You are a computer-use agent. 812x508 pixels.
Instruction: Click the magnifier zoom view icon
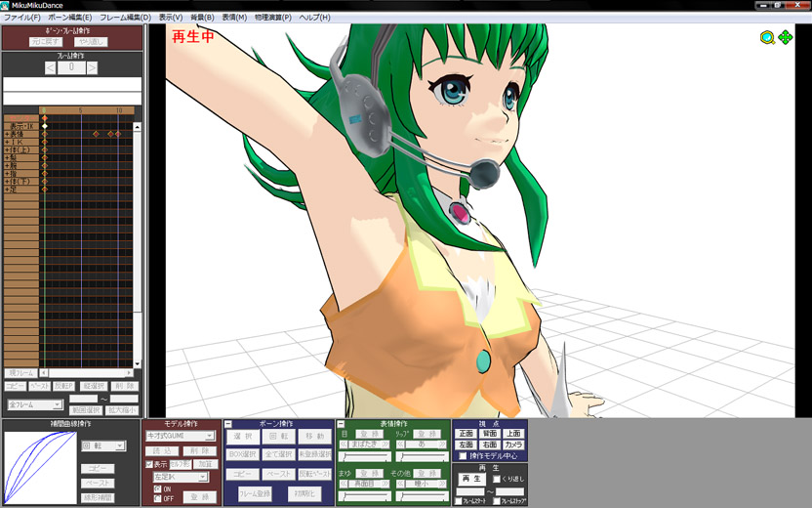pos(767,38)
